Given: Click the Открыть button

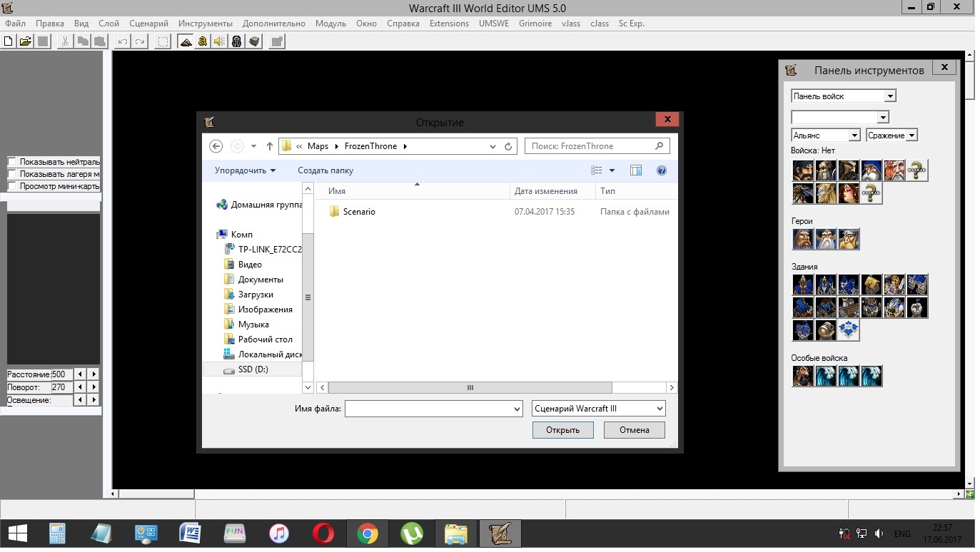Looking at the screenshot, I should click(x=562, y=430).
